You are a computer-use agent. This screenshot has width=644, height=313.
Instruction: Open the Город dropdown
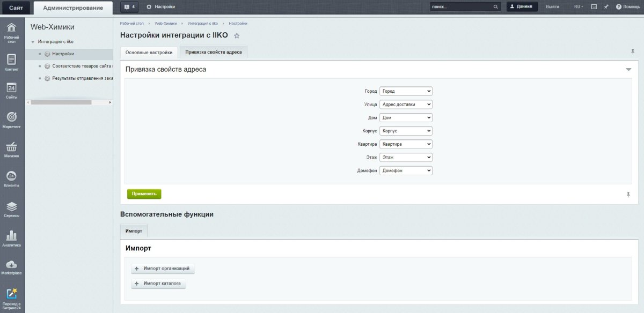click(406, 91)
